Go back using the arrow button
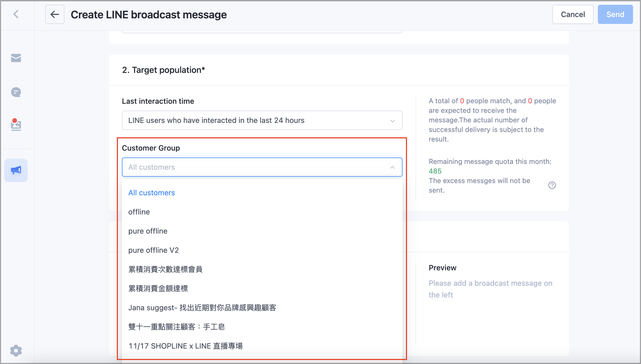The height and width of the screenshot is (364, 641). coord(55,14)
